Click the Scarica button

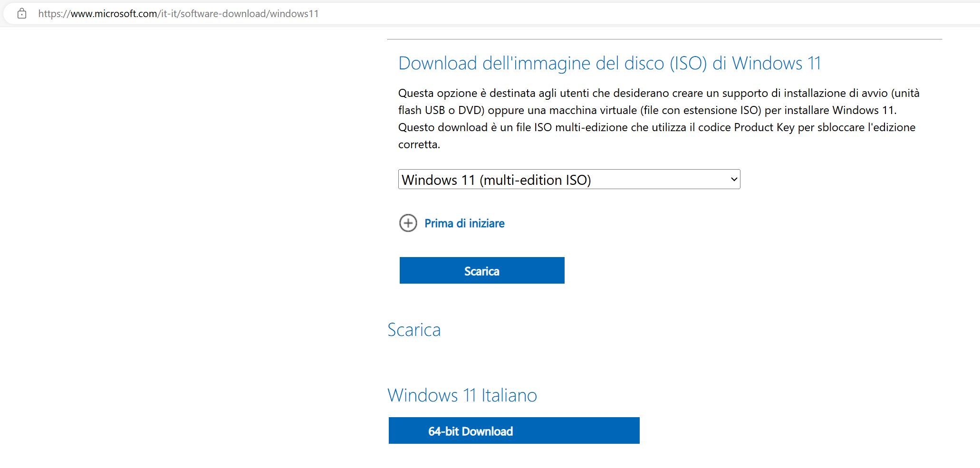(x=482, y=270)
